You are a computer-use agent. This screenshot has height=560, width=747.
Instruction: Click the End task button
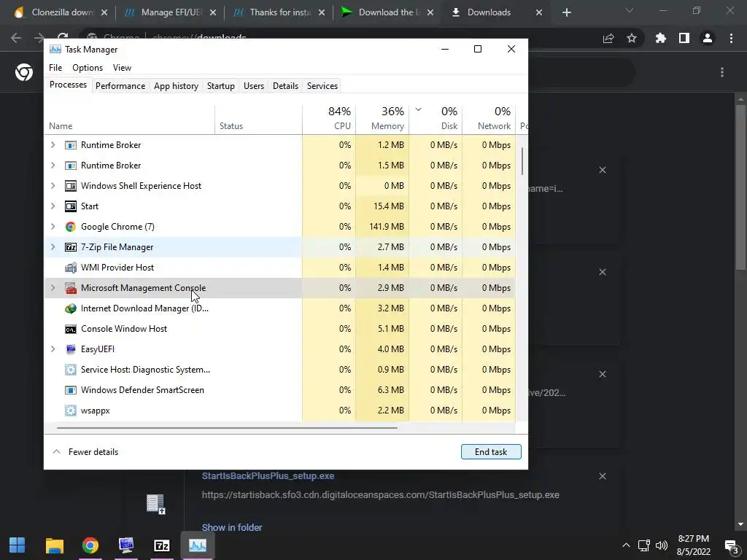pyautogui.click(x=491, y=451)
